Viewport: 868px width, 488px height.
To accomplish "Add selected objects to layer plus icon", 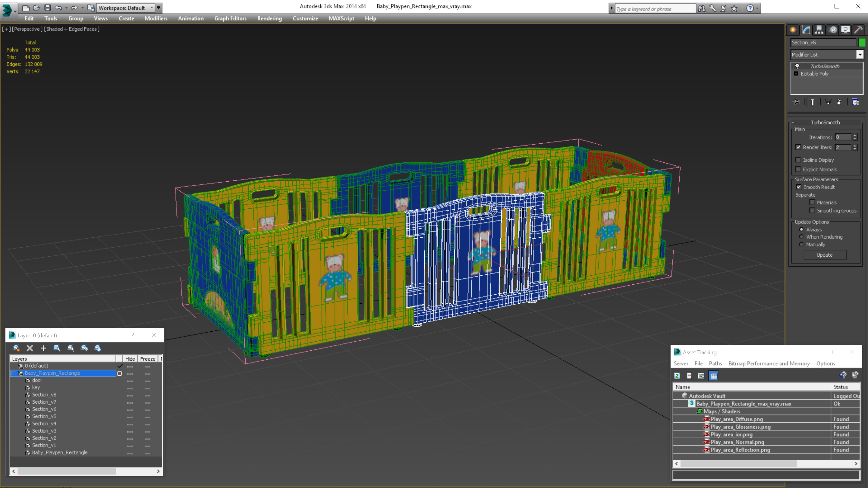I will click(x=43, y=348).
